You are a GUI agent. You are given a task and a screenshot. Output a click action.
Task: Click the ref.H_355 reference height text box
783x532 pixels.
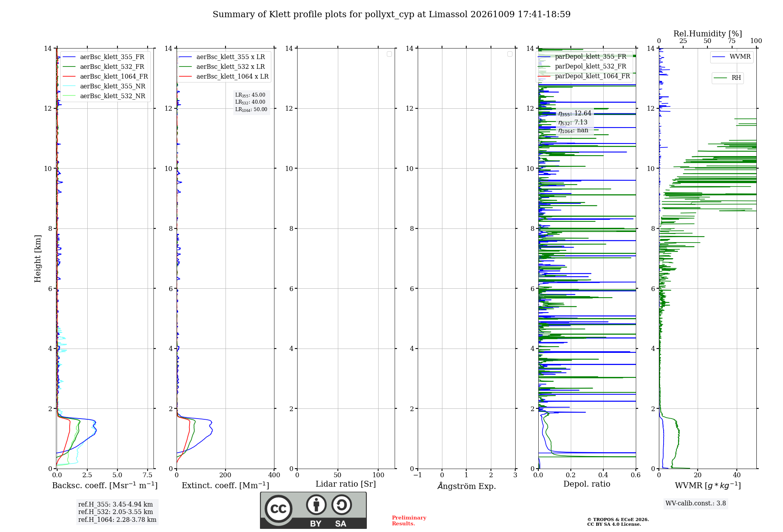click(117, 512)
